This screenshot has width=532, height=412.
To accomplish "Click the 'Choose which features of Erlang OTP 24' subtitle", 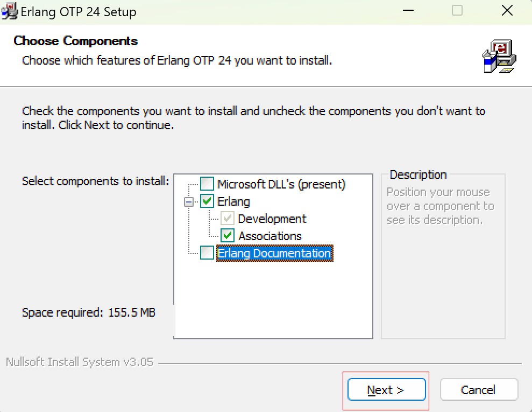I will click(177, 60).
